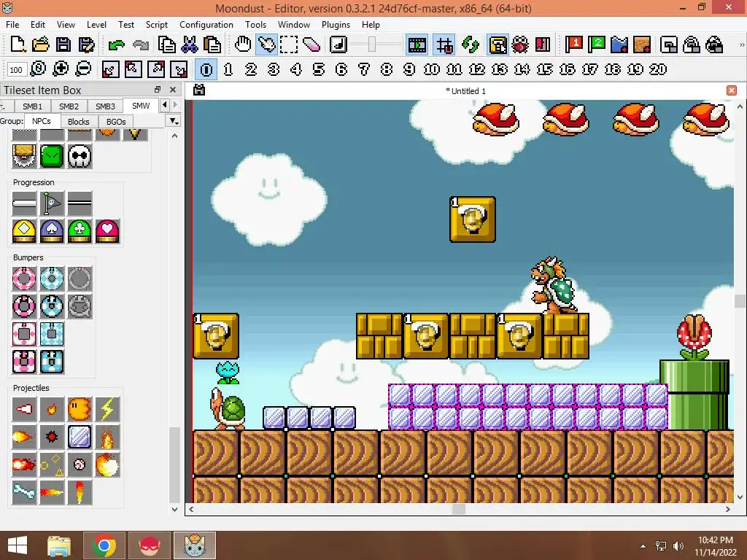Click the tileset tabs right arrow
Viewport: 747px width, 560px height.
point(175,105)
